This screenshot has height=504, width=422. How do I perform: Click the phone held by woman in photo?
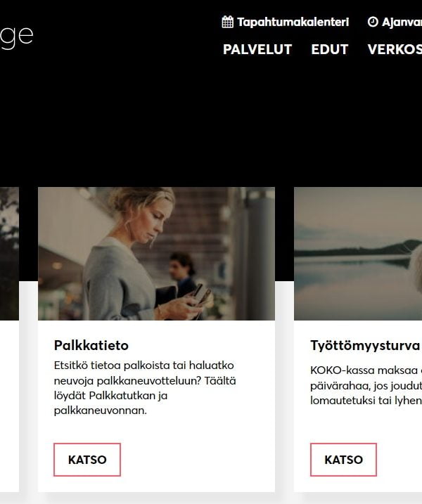pyautogui.click(x=200, y=292)
